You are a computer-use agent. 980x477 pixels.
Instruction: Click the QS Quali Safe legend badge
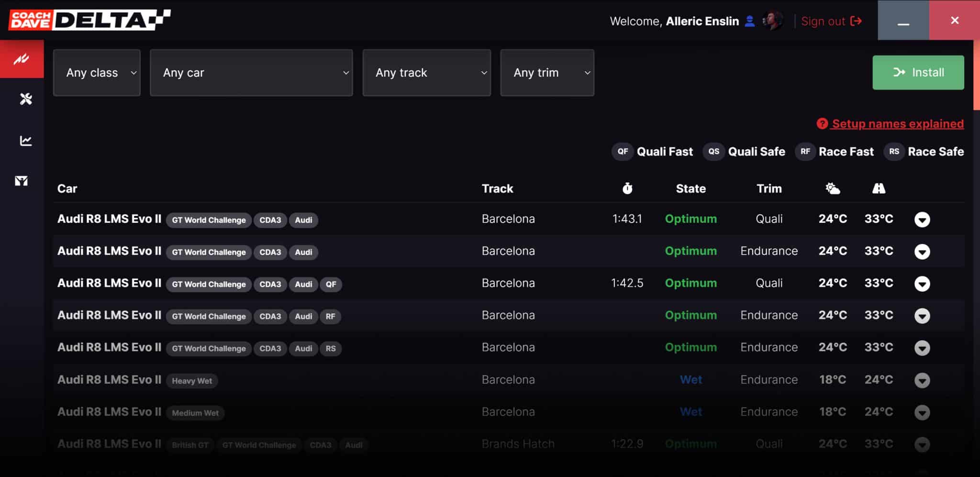point(713,151)
